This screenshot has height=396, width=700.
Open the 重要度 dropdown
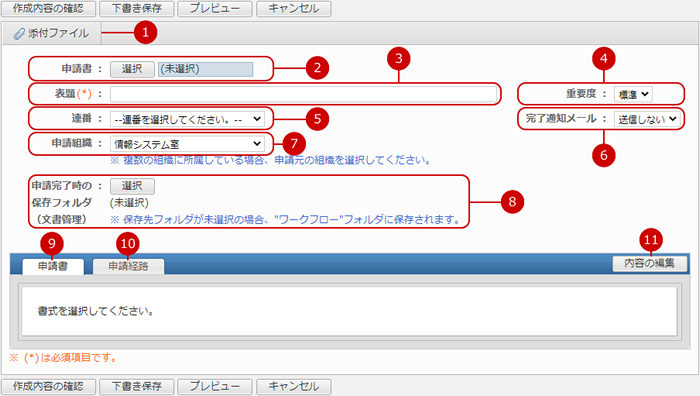coord(633,94)
